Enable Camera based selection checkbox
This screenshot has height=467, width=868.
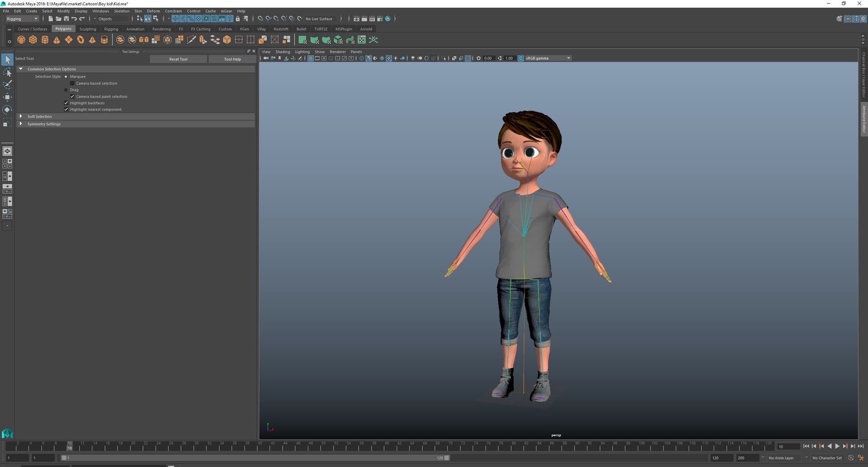[72, 83]
